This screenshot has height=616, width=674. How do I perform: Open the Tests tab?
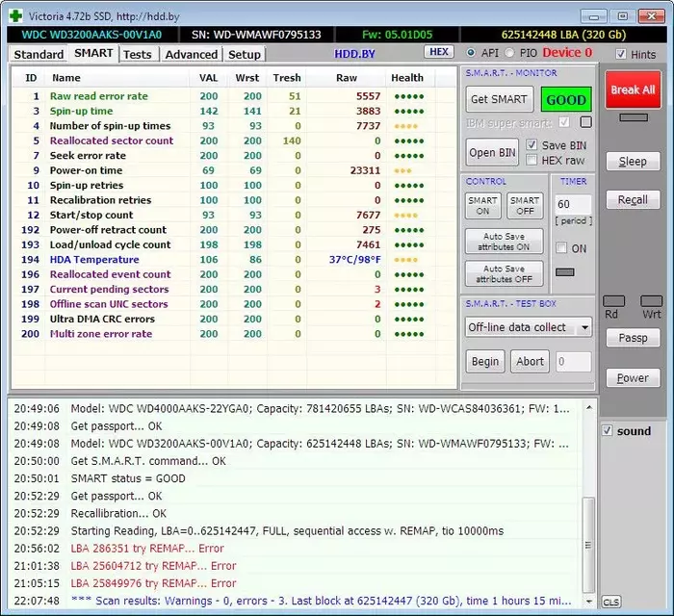[138, 55]
